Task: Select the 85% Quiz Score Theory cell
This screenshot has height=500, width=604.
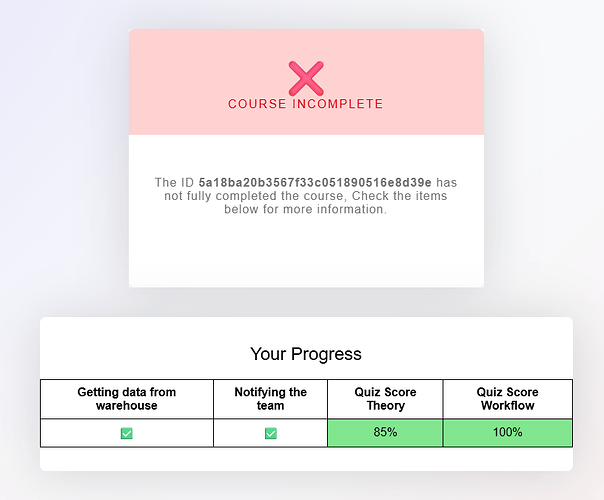Action: 385,433
